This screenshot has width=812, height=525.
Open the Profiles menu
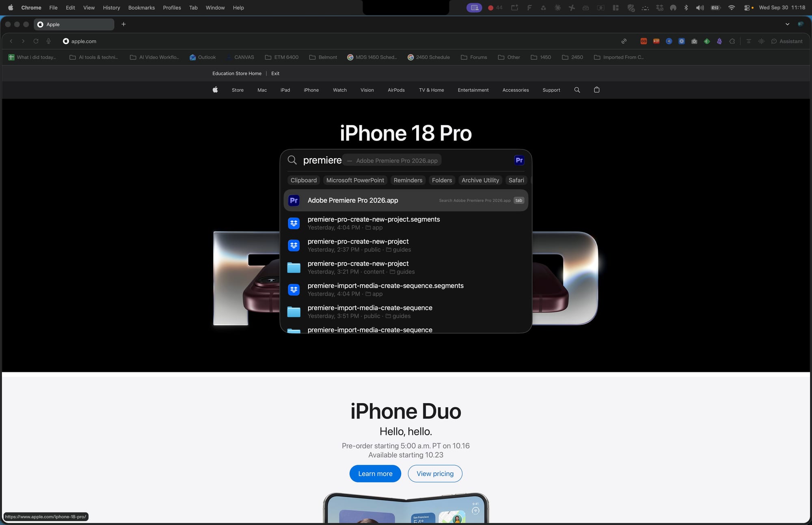click(x=172, y=7)
